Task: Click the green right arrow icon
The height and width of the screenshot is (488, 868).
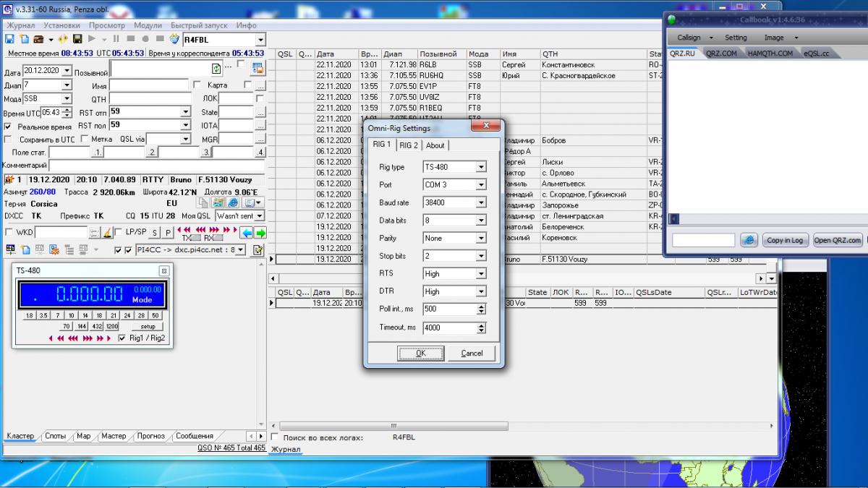Action: point(260,232)
